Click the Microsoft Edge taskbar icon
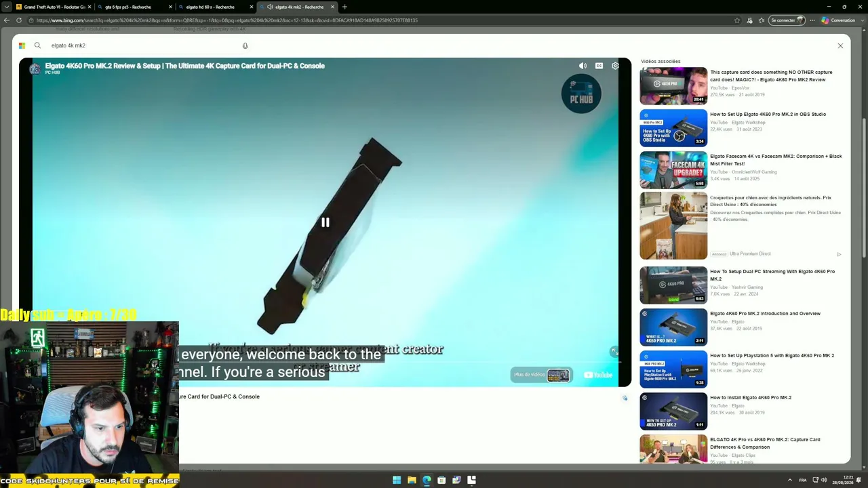This screenshot has width=868, height=488. coord(427,480)
